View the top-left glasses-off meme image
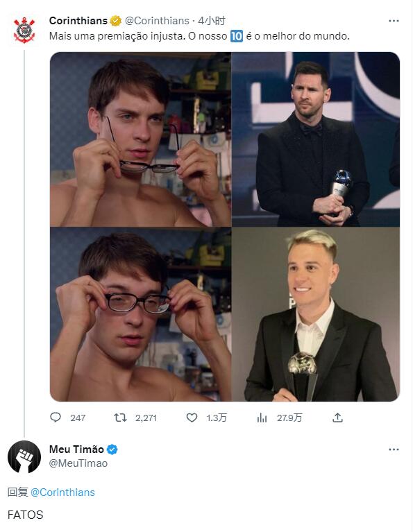The height and width of the screenshot is (532, 413). (x=140, y=139)
